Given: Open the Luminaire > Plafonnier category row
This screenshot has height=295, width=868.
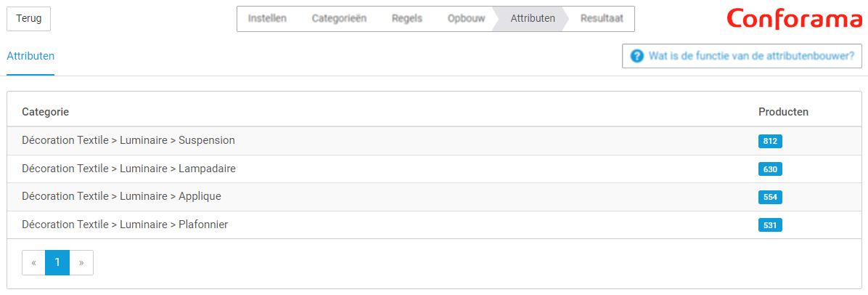Looking at the screenshot, I should point(435,225).
